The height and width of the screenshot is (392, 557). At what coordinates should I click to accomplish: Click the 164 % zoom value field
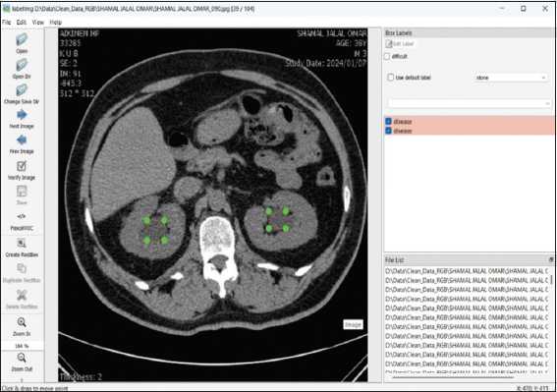coord(22,346)
